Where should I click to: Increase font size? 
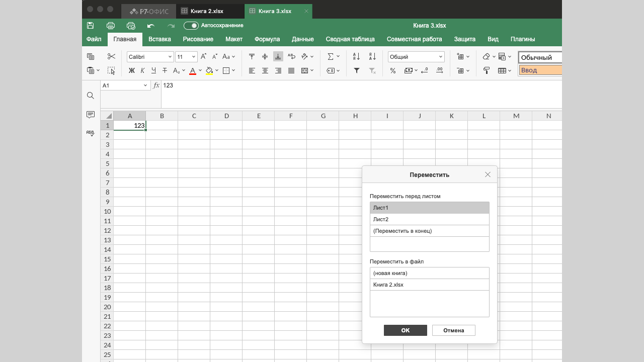(204, 57)
